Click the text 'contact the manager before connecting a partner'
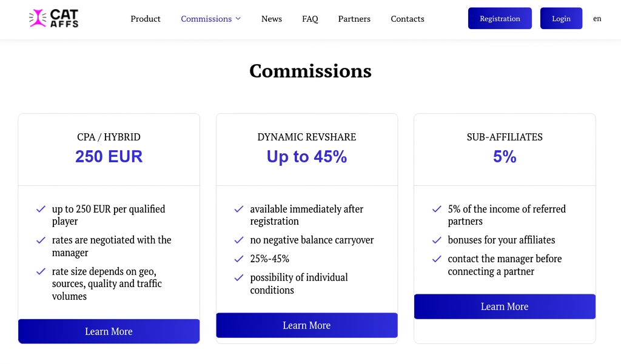The width and height of the screenshot is (621, 364). point(505,265)
